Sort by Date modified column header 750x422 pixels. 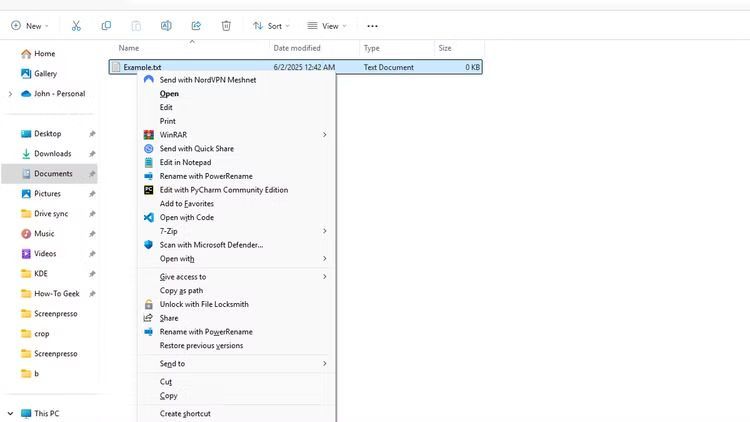(x=297, y=48)
